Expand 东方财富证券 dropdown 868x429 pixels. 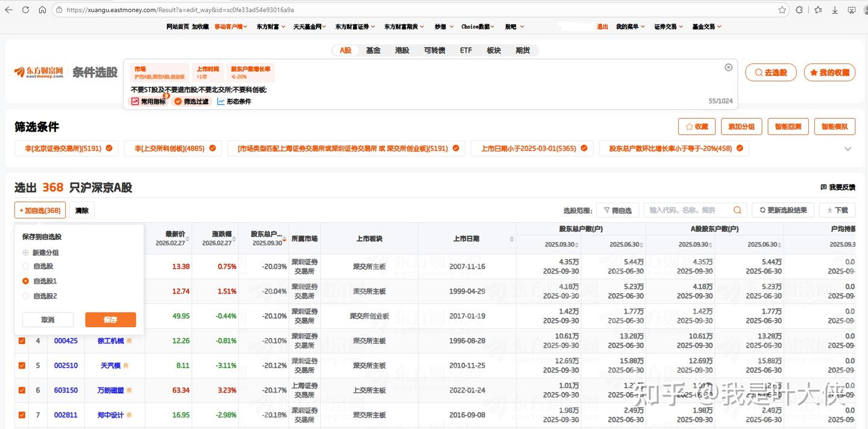coord(355,27)
